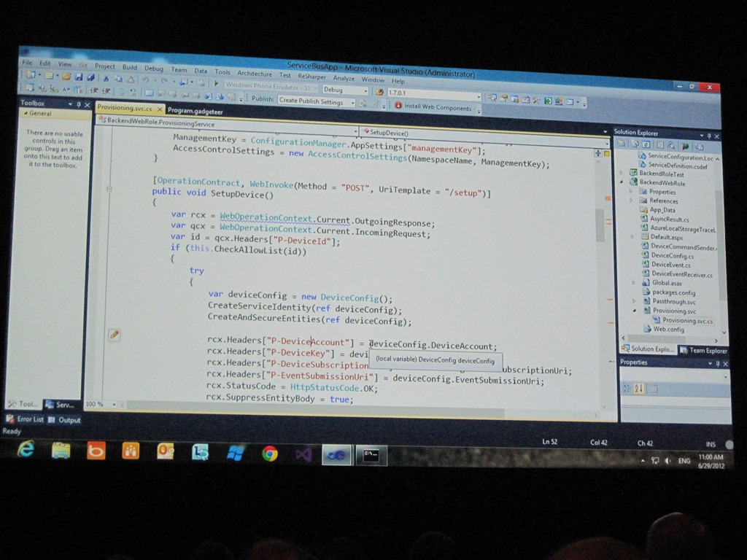Screen dimensions: 747x560
Task: Click the editor vertical scrollbar thumb
Action: tap(600, 225)
